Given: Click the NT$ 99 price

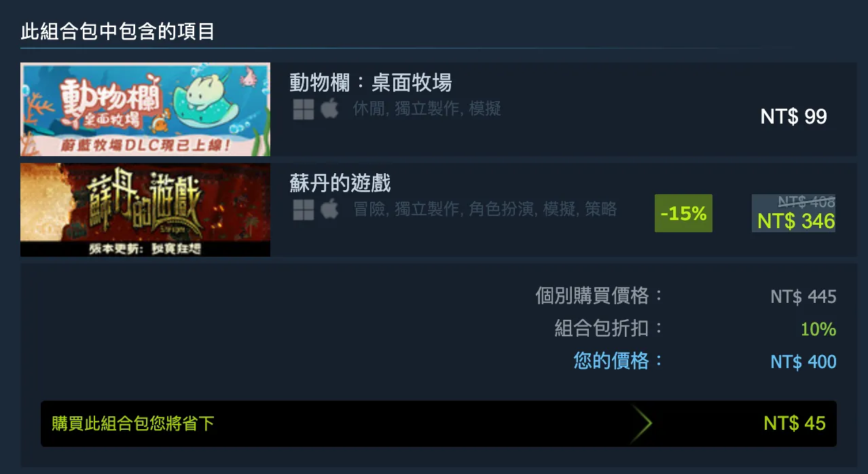Looking at the screenshot, I should (x=793, y=116).
